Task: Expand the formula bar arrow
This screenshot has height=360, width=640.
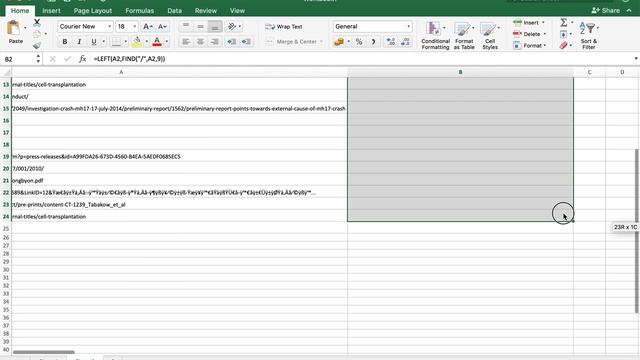Action: tap(636, 59)
